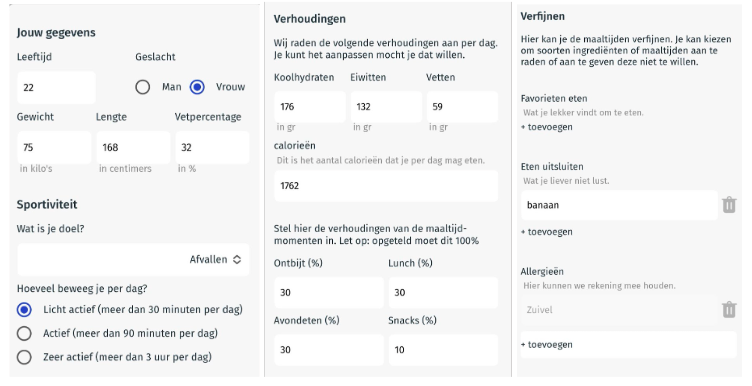Click the chevron arrows next to Afvallen
Viewport: 752px width, 386px height.
pyautogui.click(x=237, y=259)
